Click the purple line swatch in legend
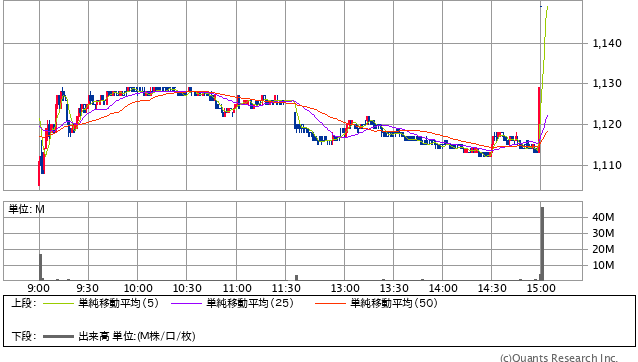This screenshot has width=638, height=362. click(186, 303)
